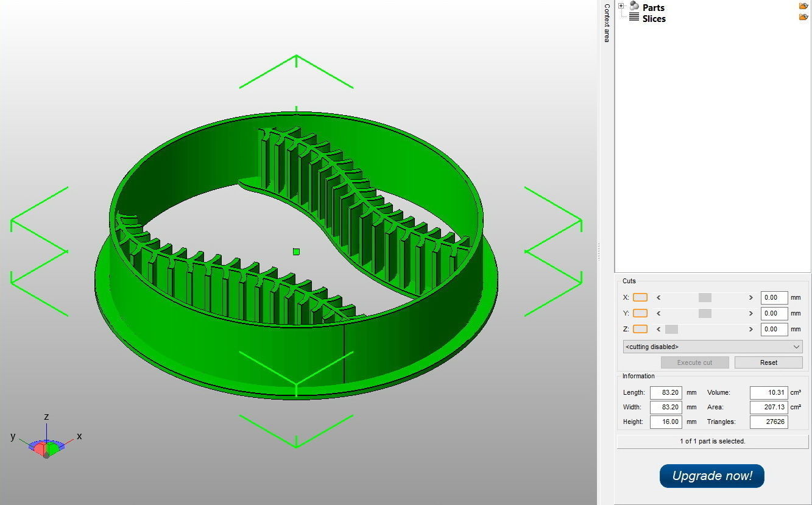Toggle the Y cut plane button
The height and width of the screenshot is (505, 812).
point(640,313)
